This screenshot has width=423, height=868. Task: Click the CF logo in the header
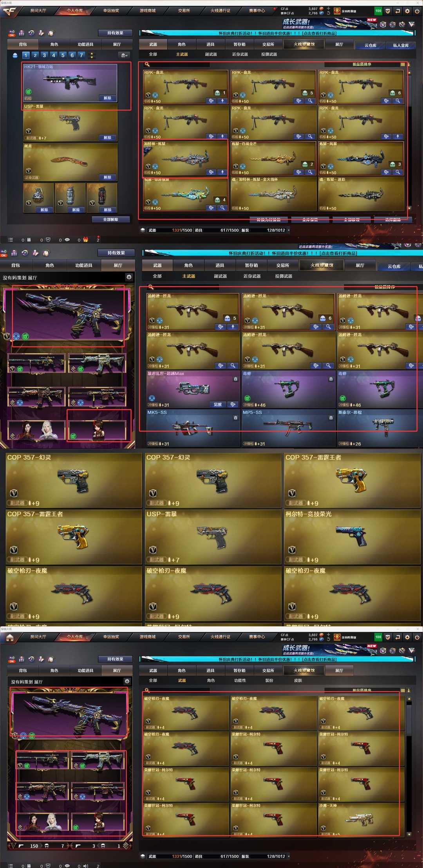9,11
